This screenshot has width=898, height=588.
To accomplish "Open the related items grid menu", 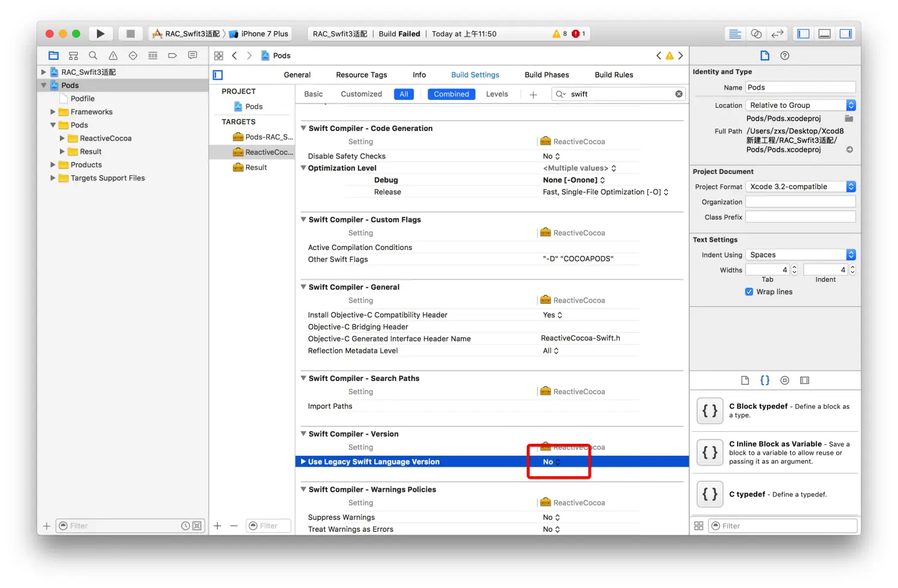I will point(219,56).
